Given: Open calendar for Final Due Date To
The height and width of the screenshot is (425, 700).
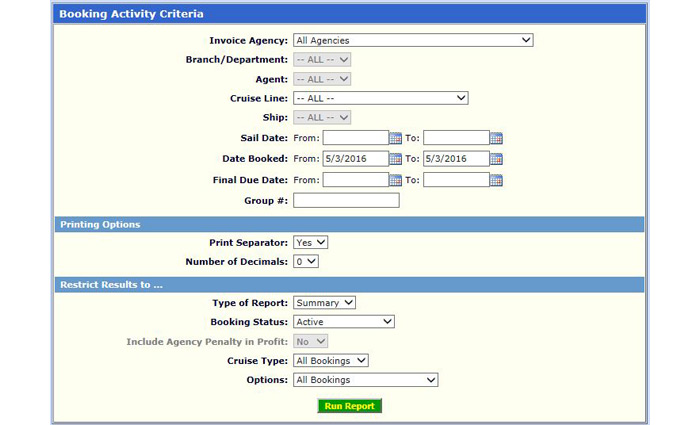Looking at the screenshot, I should tap(496, 180).
